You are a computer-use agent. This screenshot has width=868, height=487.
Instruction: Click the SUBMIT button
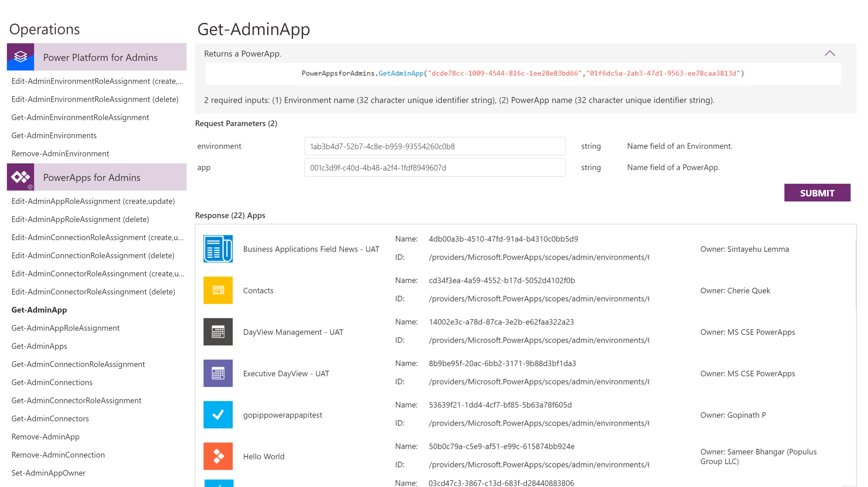817,193
